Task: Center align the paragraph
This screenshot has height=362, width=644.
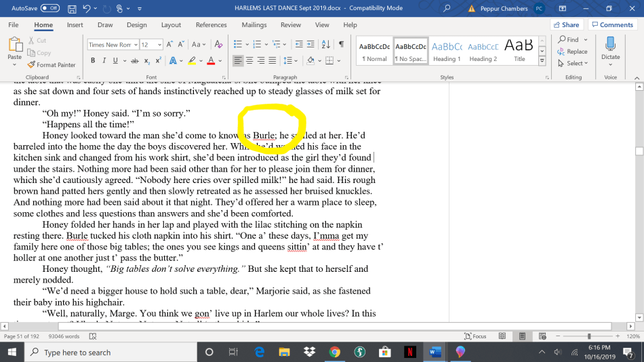Action: [x=249, y=60]
